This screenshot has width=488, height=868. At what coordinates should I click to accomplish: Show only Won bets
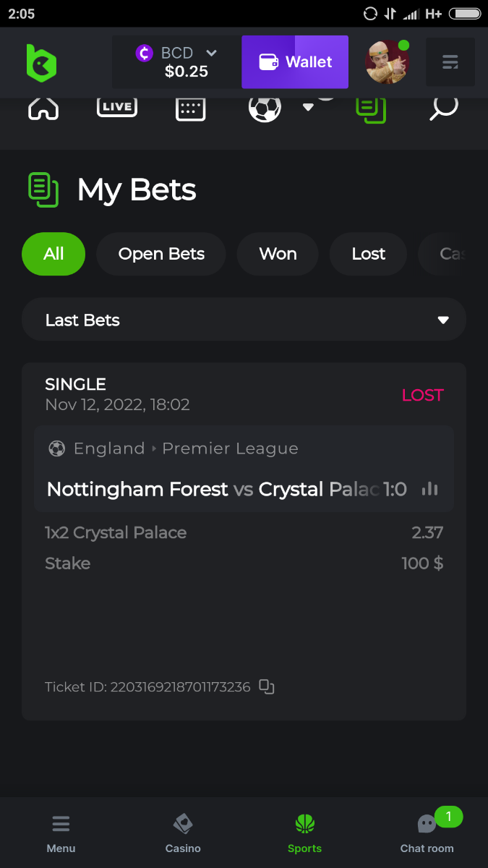click(x=278, y=254)
